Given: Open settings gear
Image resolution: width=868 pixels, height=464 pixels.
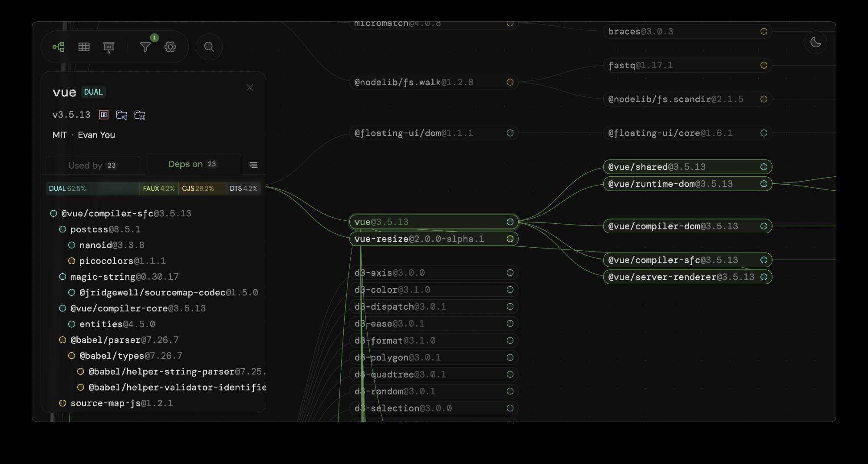Looking at the screenshot, I should tap(170, 47).
